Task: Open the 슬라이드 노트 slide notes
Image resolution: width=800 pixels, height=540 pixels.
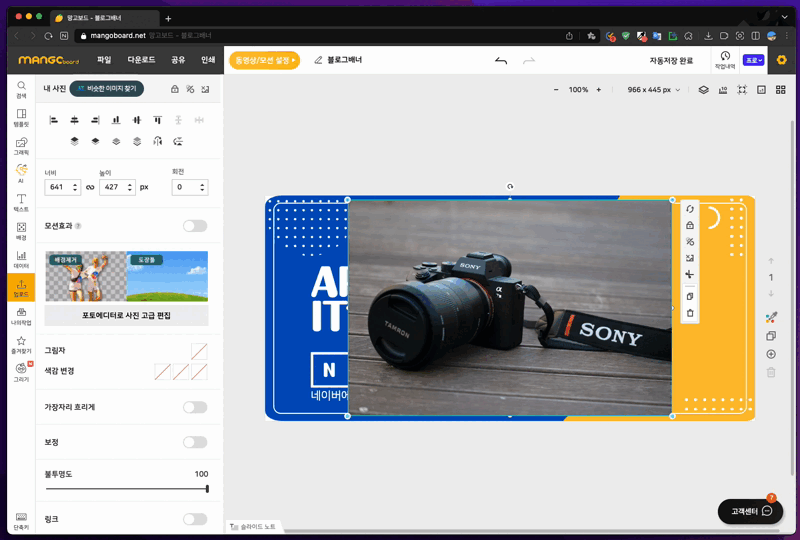Action: (253, 526)
